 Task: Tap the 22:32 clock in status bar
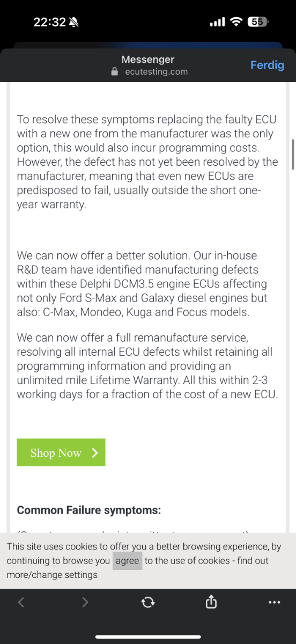(49, 22)
